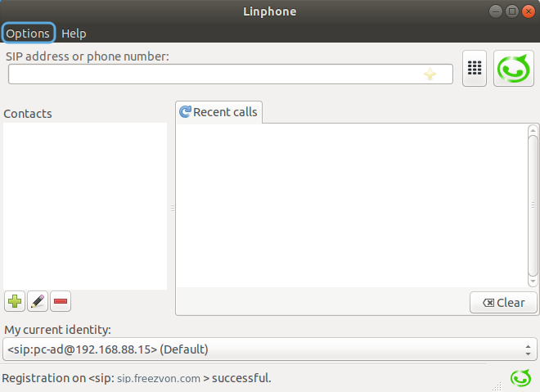Image resolution: width=540 pixels, height=392 pixels.
Task: Click the SIP address input field
Action: point(231,74)
